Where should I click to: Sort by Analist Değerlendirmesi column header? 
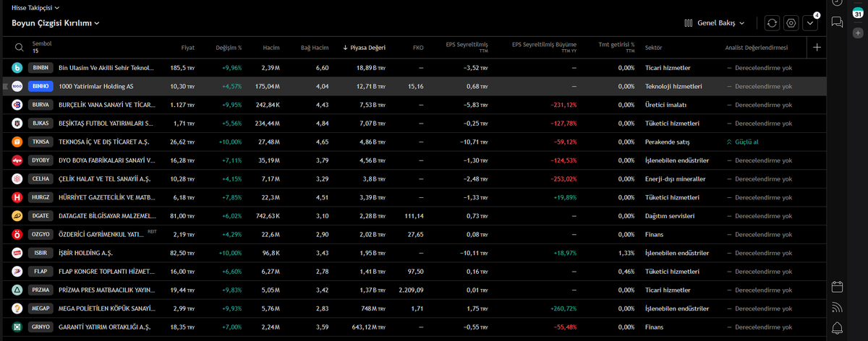(756, 48)
